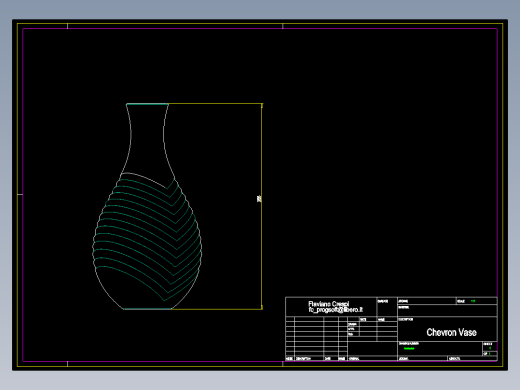Click the green scale value in title block
520x390 pixels.
click(x=473, y=301)
